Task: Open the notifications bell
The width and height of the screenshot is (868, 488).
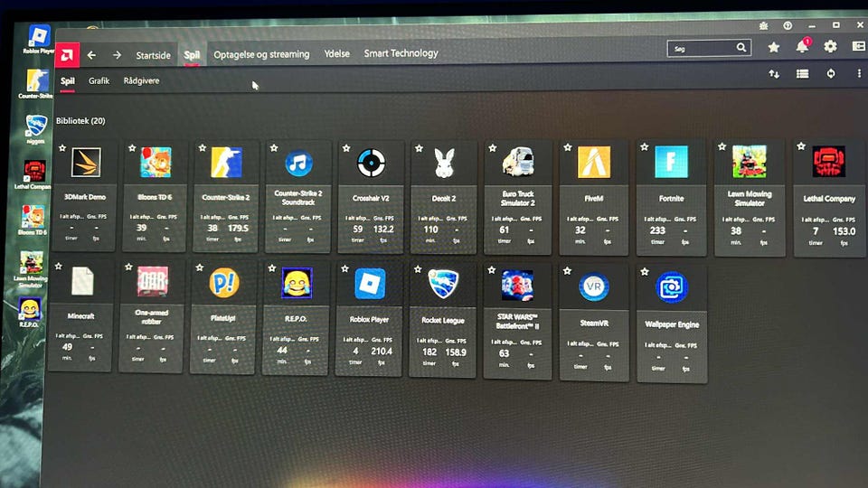Action: pos(802,46)
